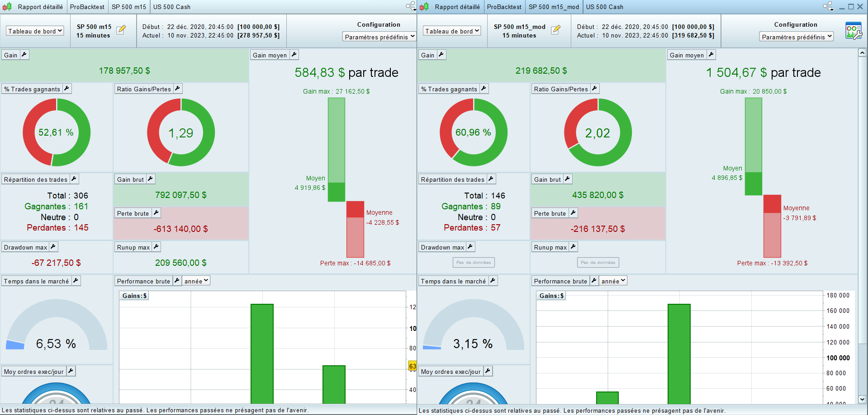
Task: Click ProBacktest in the left window title bar
Action: 87,7
